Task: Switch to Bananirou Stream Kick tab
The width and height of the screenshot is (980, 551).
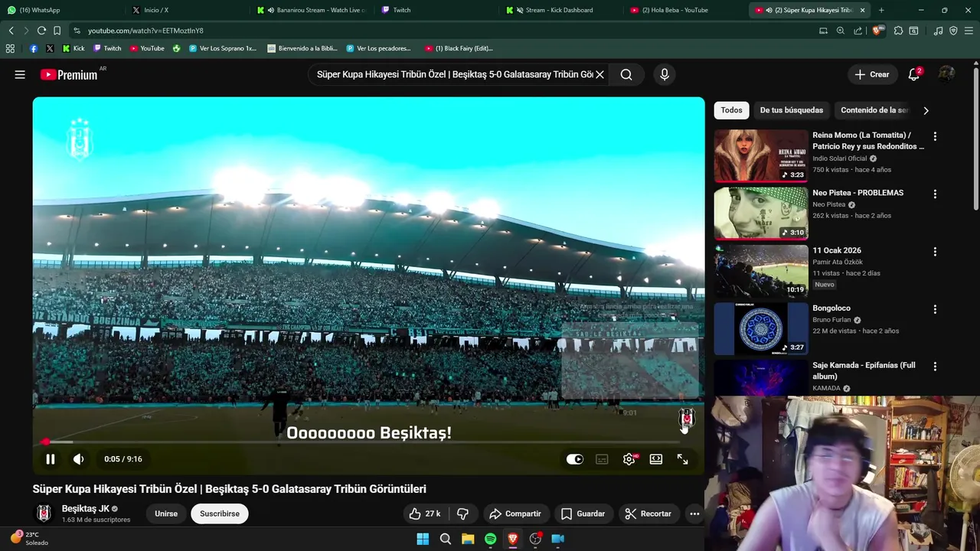Action: (310, 10)
